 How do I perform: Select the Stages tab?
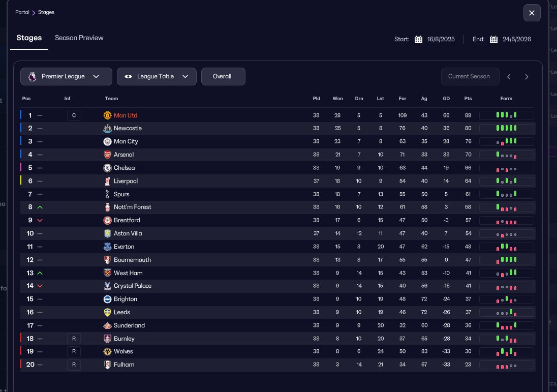coord(29,38)
